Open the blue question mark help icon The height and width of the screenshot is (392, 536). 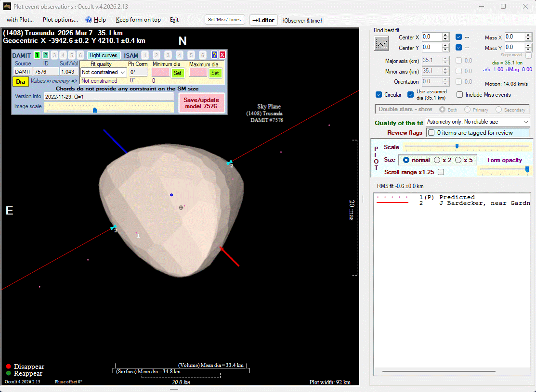(214, 55)
